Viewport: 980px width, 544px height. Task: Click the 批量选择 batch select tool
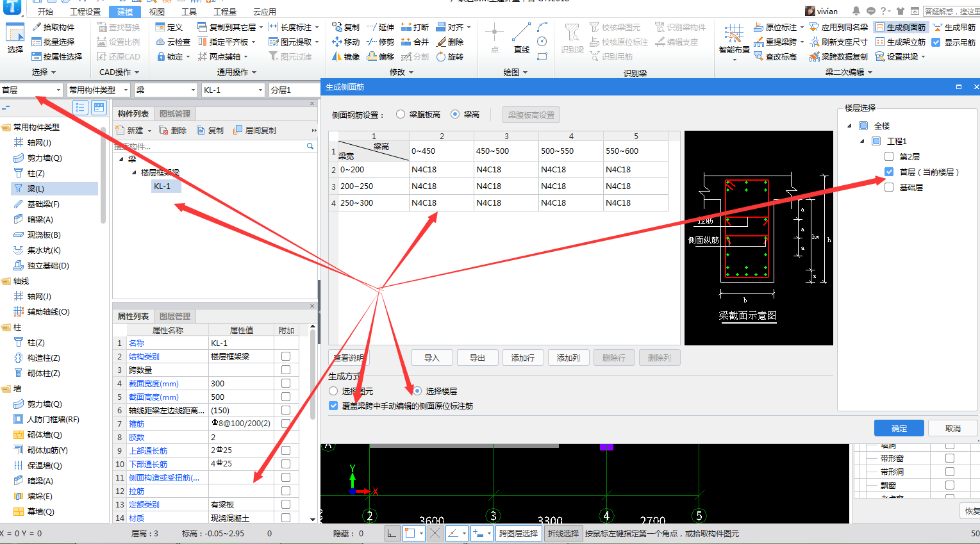(x=54, y=42)
